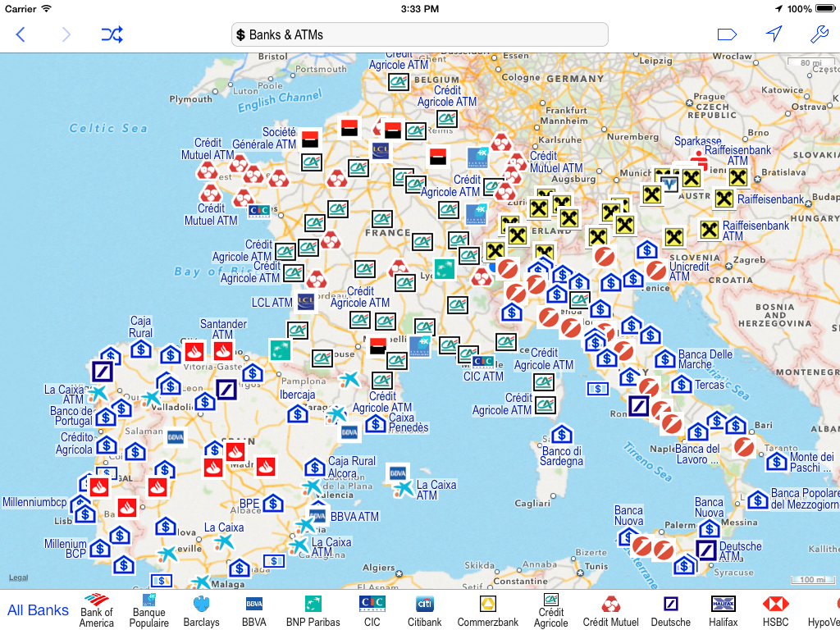840x630 pixels.
Task: Filter by BBVA in bottom bar
Action: [254, 610]
